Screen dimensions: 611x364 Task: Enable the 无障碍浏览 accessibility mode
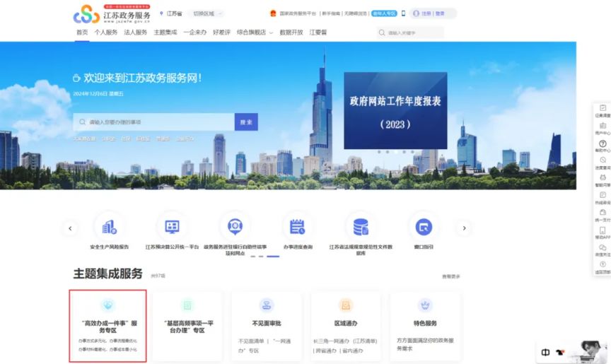coord(356,13)
